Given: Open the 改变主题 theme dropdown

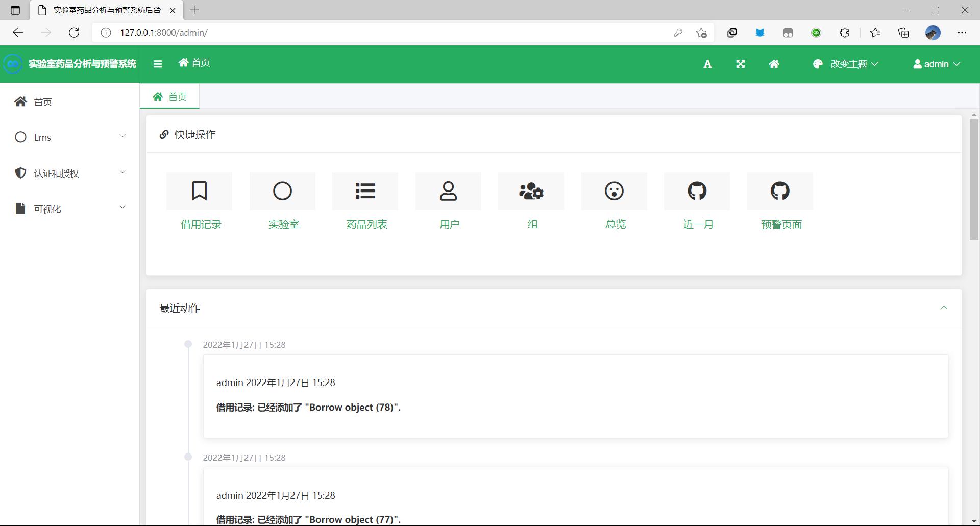Looking at the screenshot, I should point(845,64).
